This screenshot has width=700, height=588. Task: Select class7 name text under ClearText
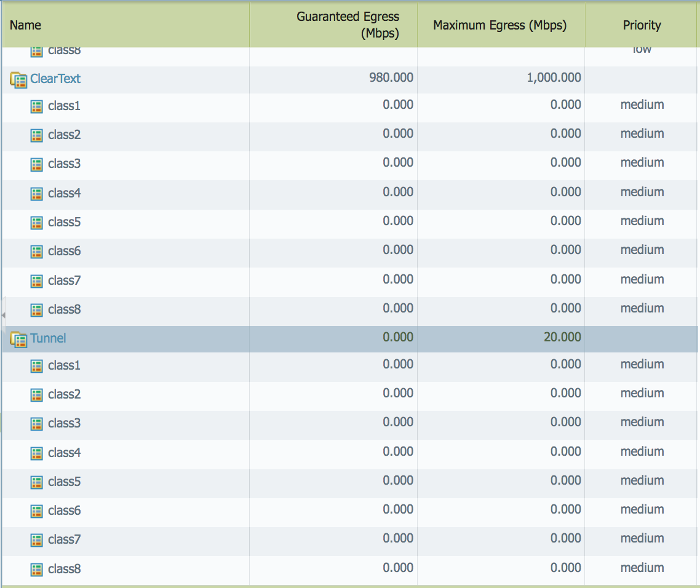click(65, 280)
